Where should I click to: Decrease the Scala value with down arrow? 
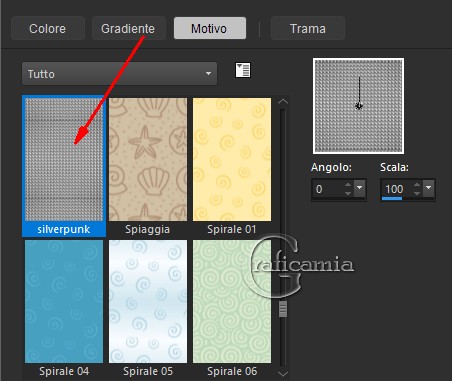coord(417,193)
